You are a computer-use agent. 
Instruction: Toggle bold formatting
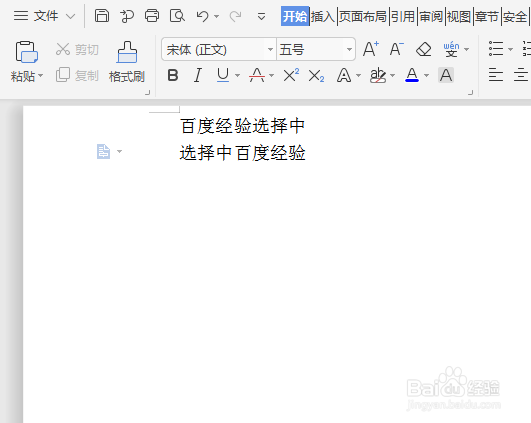click(173, 75)
